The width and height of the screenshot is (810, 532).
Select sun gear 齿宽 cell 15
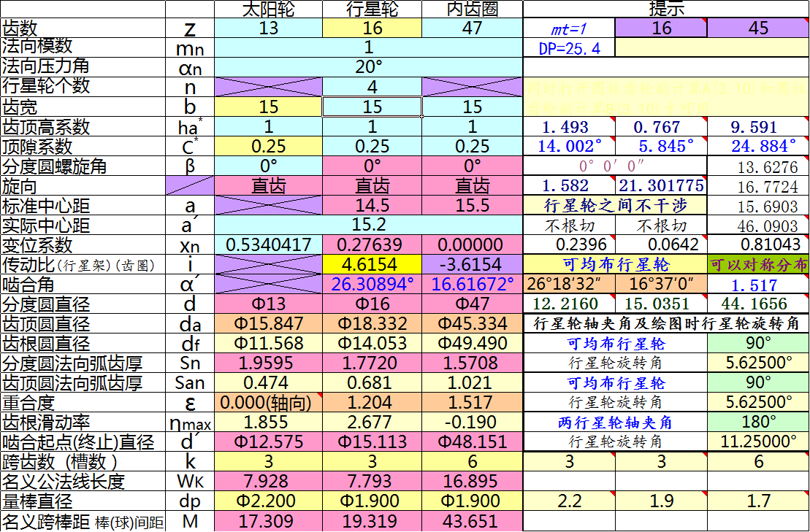coord(268,107)
